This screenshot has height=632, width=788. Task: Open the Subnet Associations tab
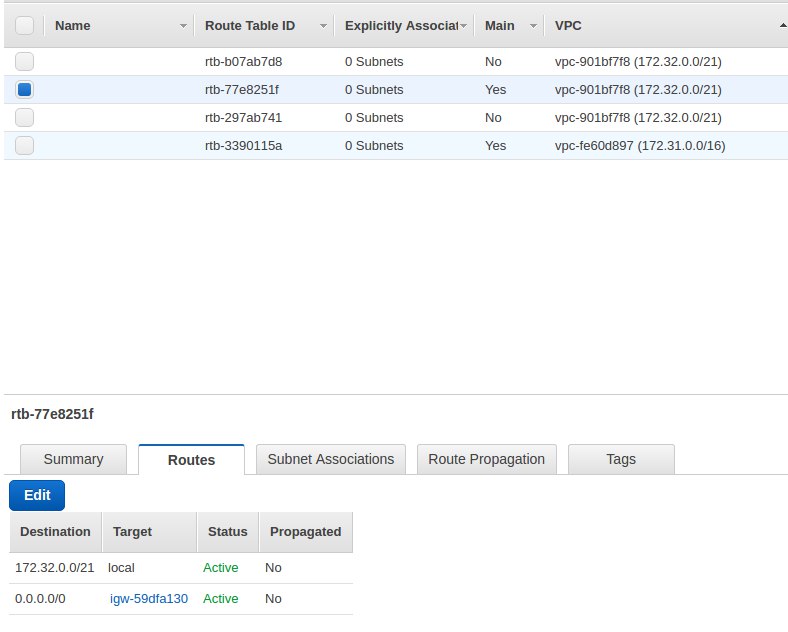click(331, 459)
